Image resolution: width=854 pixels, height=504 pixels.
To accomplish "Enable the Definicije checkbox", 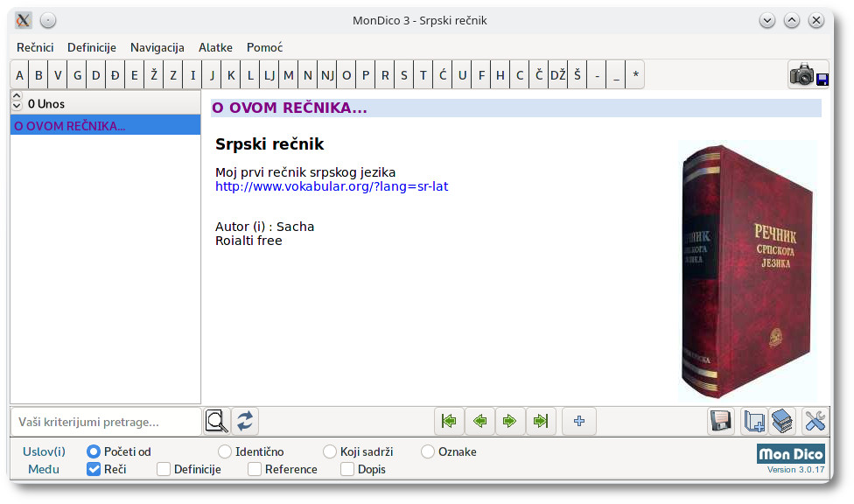I will (164, 469).
